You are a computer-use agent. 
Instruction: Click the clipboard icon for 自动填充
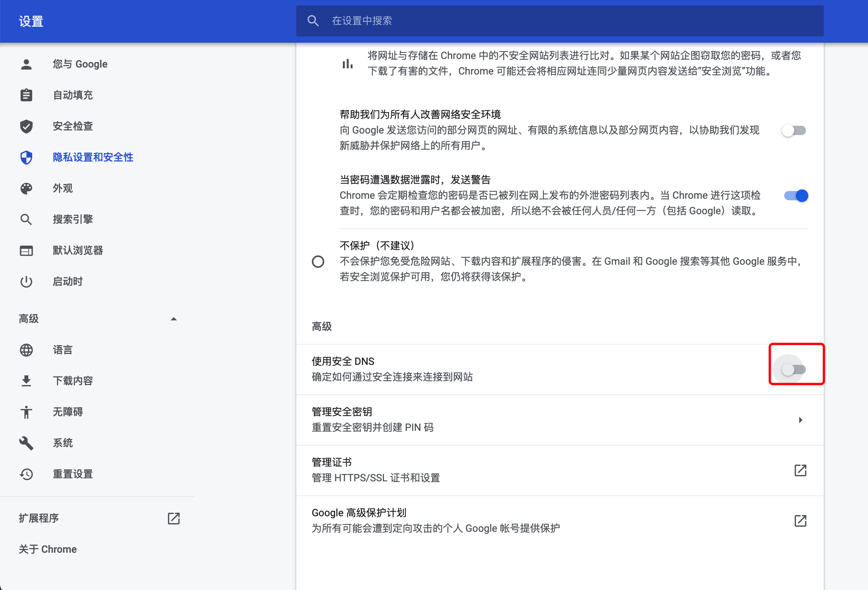[x=26, y=95]
